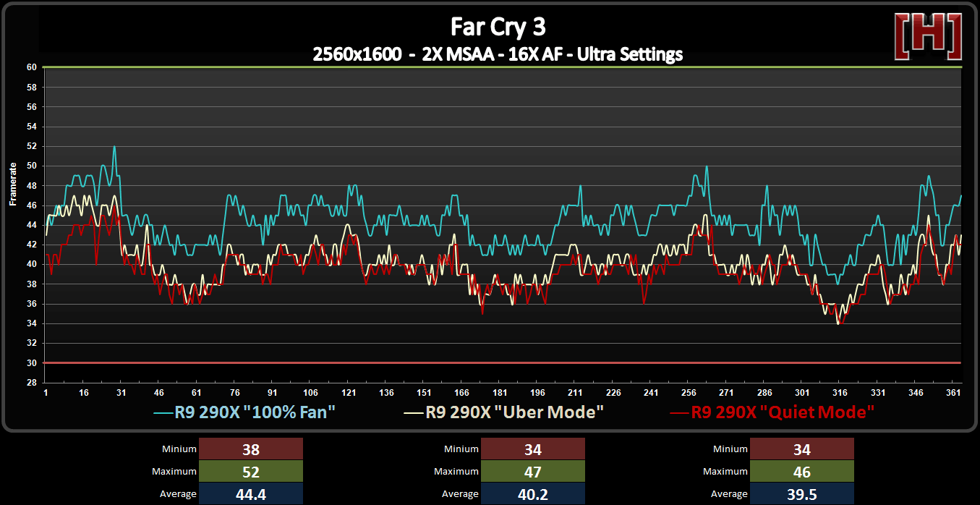Click the y-axis tick label 50
This screenshot has height=505, width=980.
click(x=32, y=166)
